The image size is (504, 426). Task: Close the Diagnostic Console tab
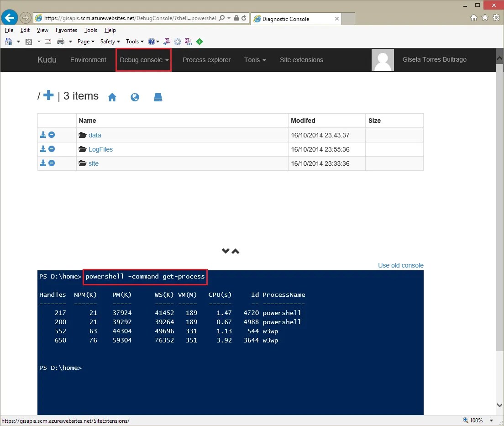click(336, 19)
